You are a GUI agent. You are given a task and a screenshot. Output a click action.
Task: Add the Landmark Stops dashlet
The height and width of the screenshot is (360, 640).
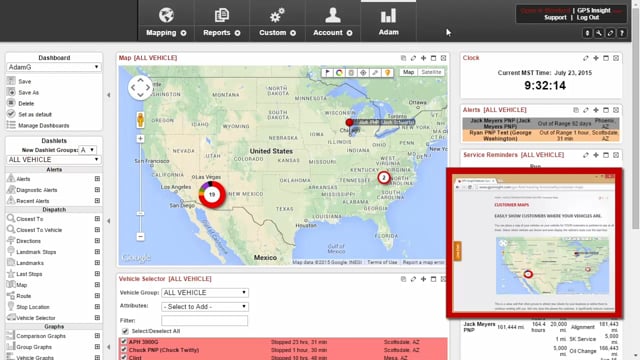tap(97, 252)
